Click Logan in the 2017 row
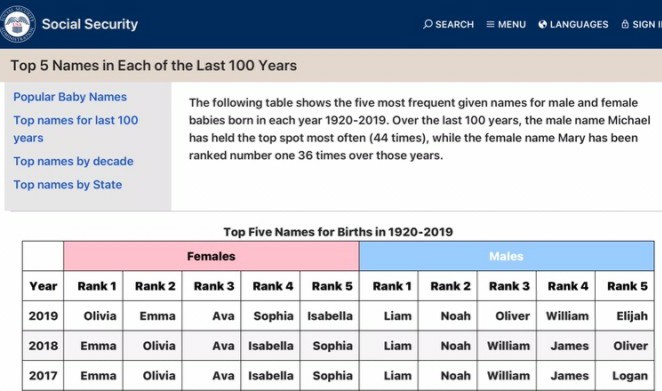Image resolution: width=662 pixels, height=391 pixels. pos(630,376)
